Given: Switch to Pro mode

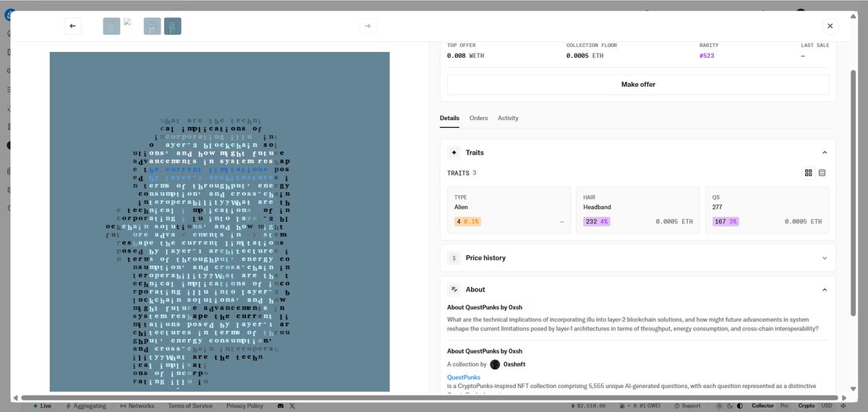Looking at the screenshot, I should point(784,406).
